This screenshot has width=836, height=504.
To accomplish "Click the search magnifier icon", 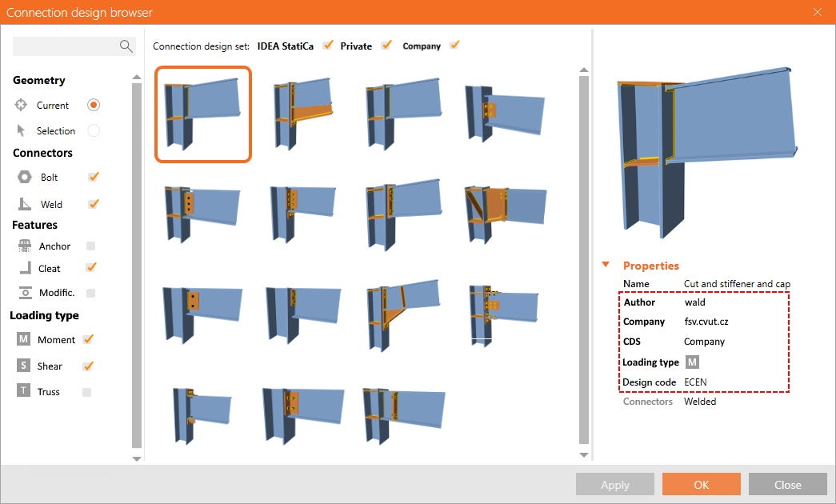I will point(126,46).
